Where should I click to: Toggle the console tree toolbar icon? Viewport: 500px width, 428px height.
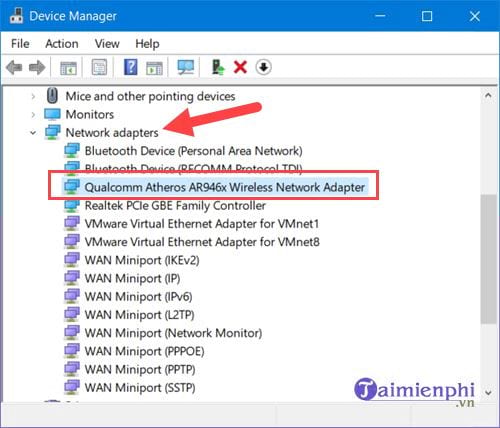[x=68, y=68]
